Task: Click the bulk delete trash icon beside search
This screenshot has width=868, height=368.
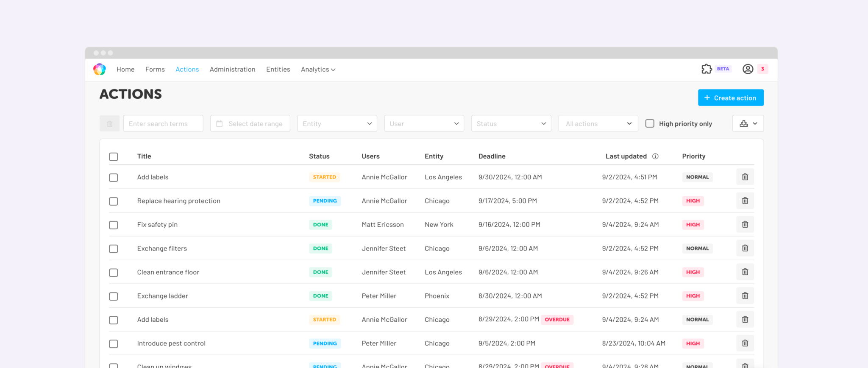Action: click(x=109, y=123)
